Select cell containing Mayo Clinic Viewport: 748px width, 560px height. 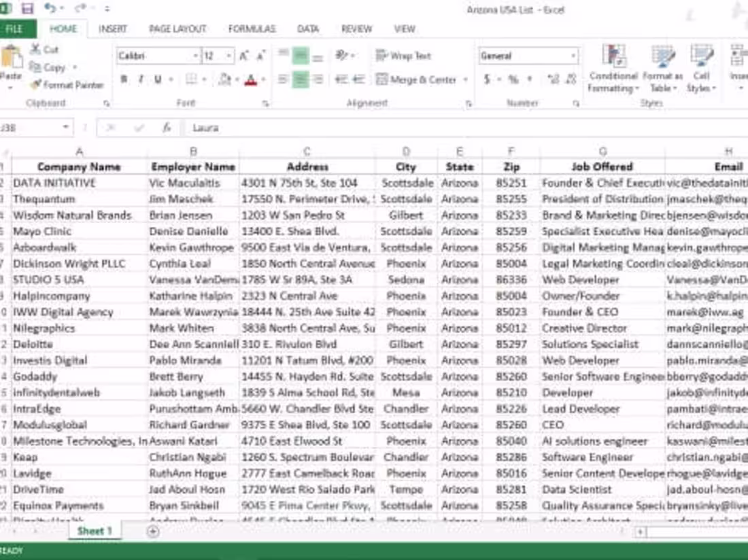[x=79, y=231]
